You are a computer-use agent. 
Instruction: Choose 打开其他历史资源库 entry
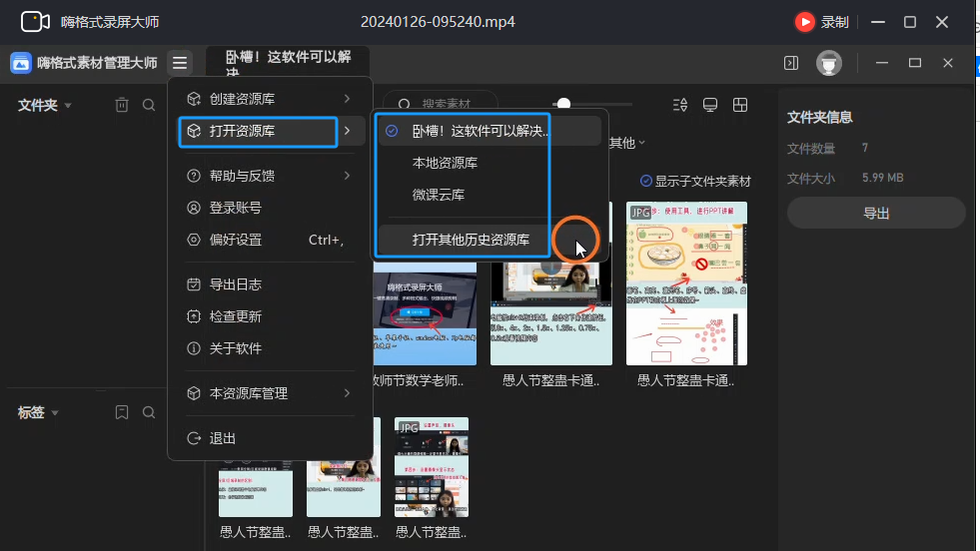[x=490, y=240]
